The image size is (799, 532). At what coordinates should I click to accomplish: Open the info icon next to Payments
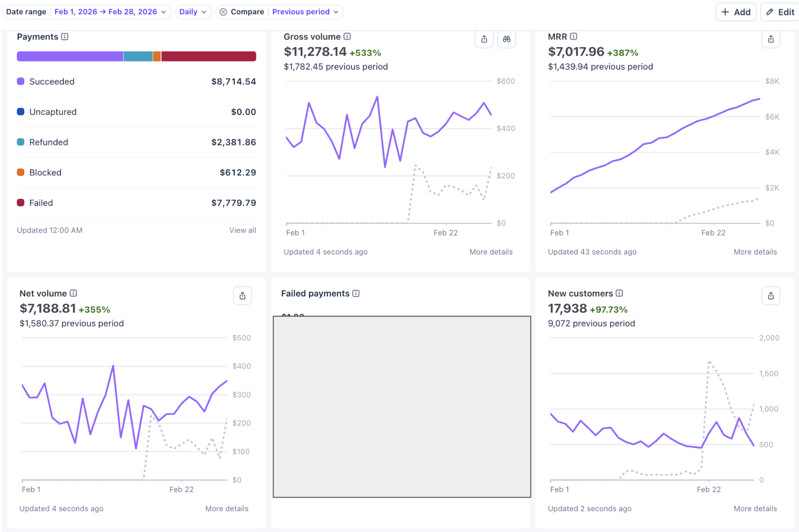65,37
